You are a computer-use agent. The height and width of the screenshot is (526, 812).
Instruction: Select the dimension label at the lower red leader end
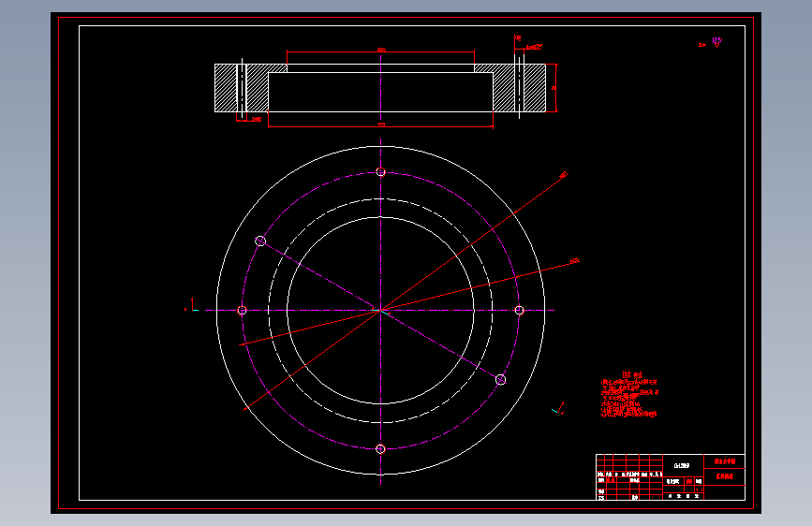(575, 261)
